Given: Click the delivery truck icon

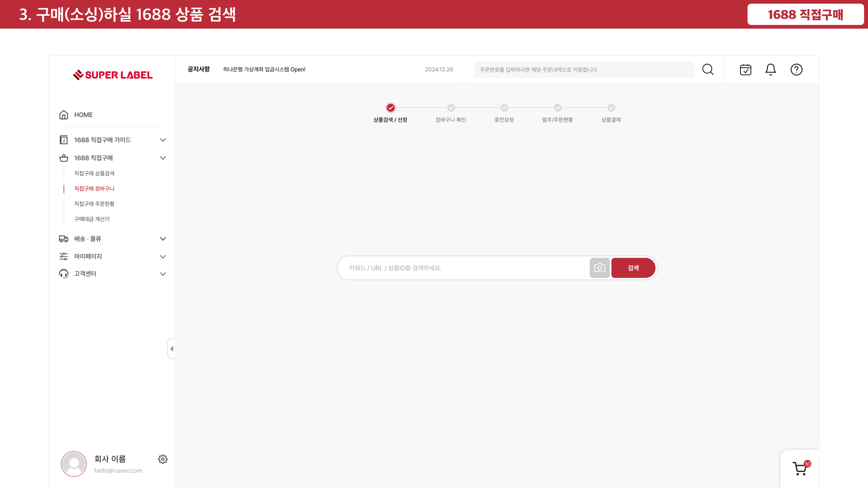Looking at the screenshot, I should point(64,239).
